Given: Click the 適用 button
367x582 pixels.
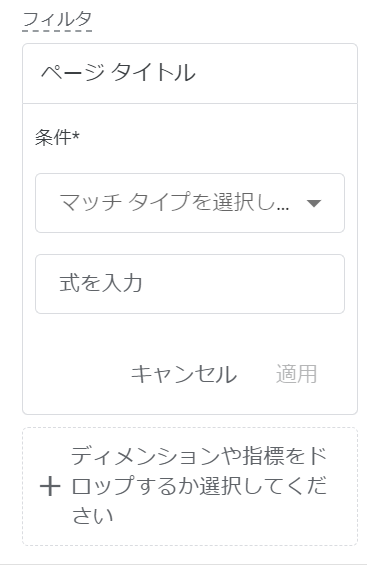Looking at the screenshot, I should pyautogui.click(x=296, y=374).
